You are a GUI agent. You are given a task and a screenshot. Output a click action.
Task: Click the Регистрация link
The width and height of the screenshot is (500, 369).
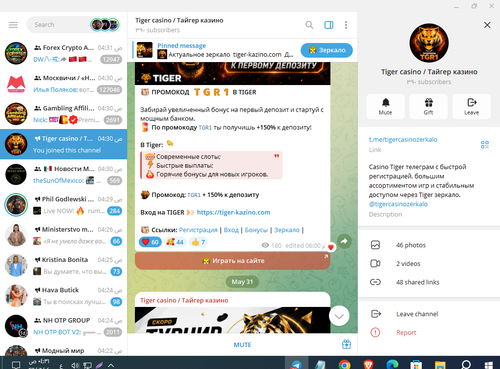click(x=198, y=230)
